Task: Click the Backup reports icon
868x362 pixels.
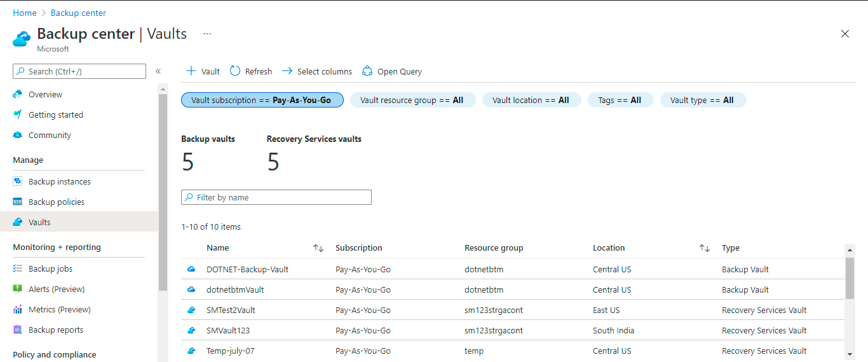Action: (18, 330)
